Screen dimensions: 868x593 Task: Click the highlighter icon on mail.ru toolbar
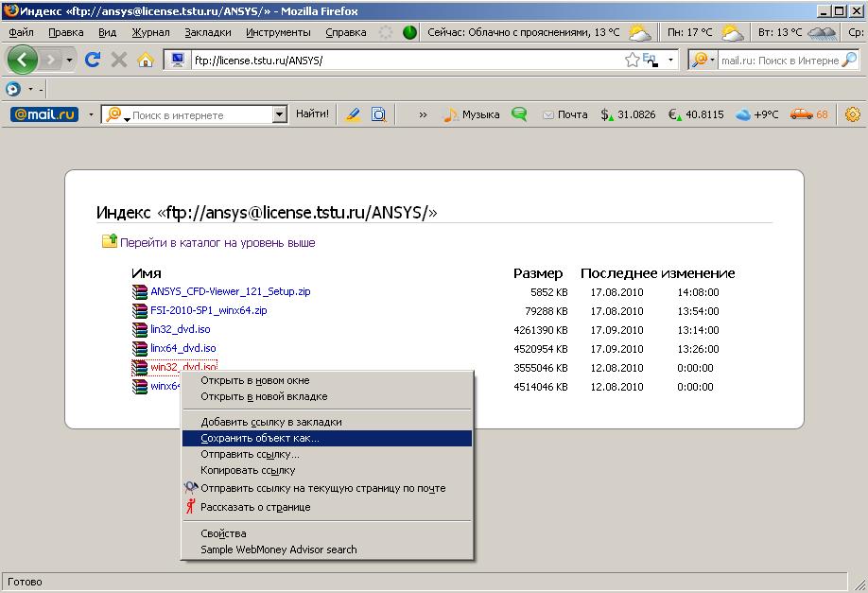[x=353, y=114]
